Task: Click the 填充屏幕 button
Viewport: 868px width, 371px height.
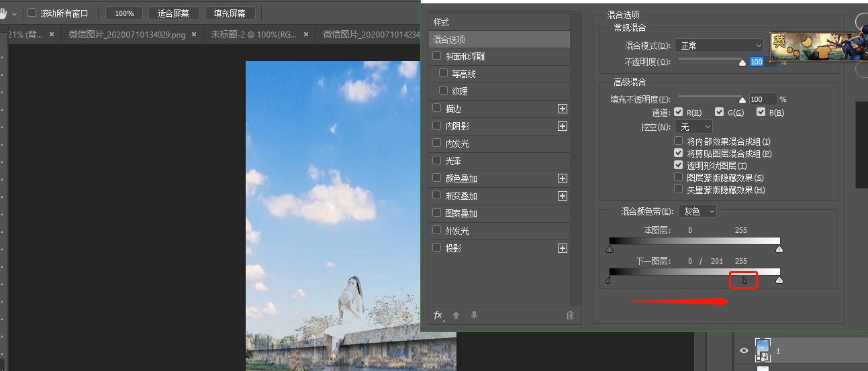Action: pyautogui.click(x=230, y=13)
